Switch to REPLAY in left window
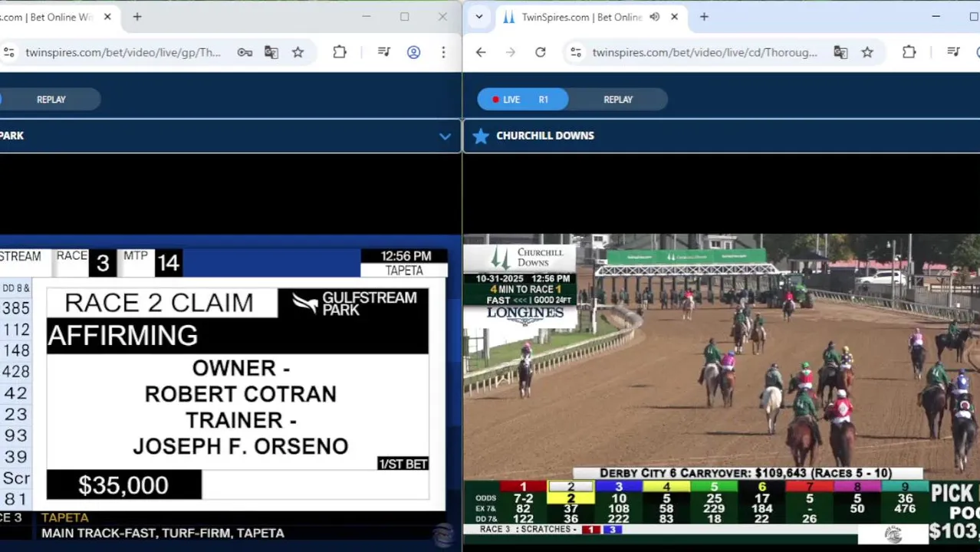This screenshot has width=980, height=552. pos(51,100)
